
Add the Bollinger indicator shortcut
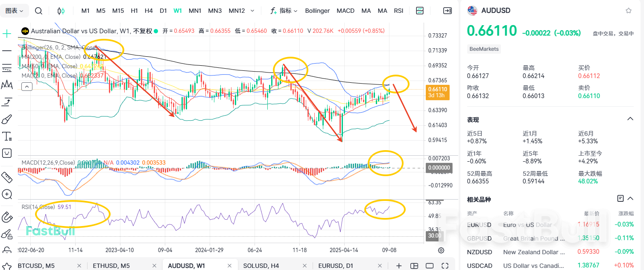[x=317, y=11]
